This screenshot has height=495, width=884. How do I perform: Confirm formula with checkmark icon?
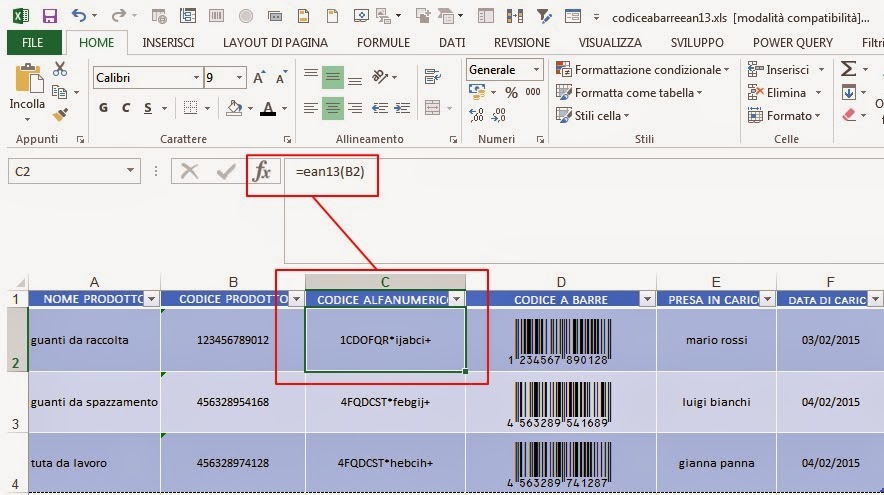[226, 171]
